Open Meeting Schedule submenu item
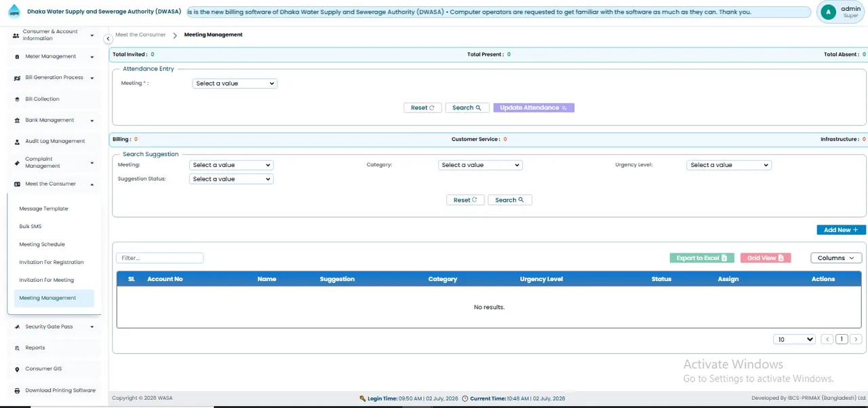This screenshot has width=868, height=408. [42, 244]
